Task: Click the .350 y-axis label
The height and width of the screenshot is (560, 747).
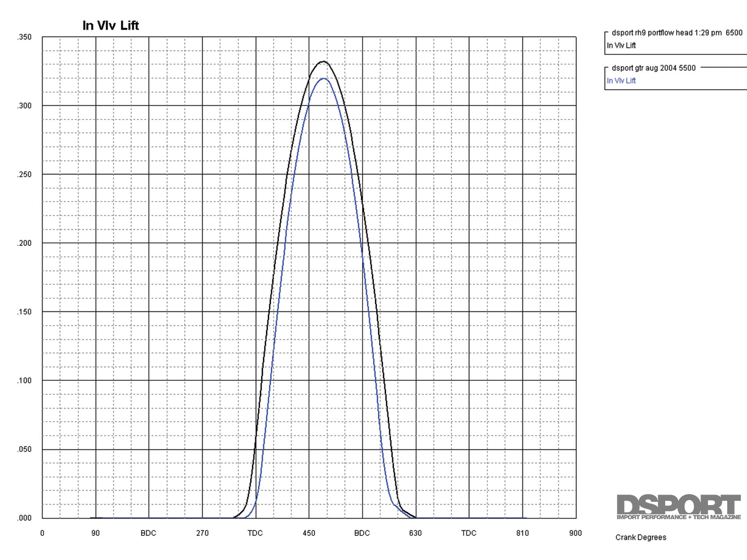Action: tap(25, 37)
